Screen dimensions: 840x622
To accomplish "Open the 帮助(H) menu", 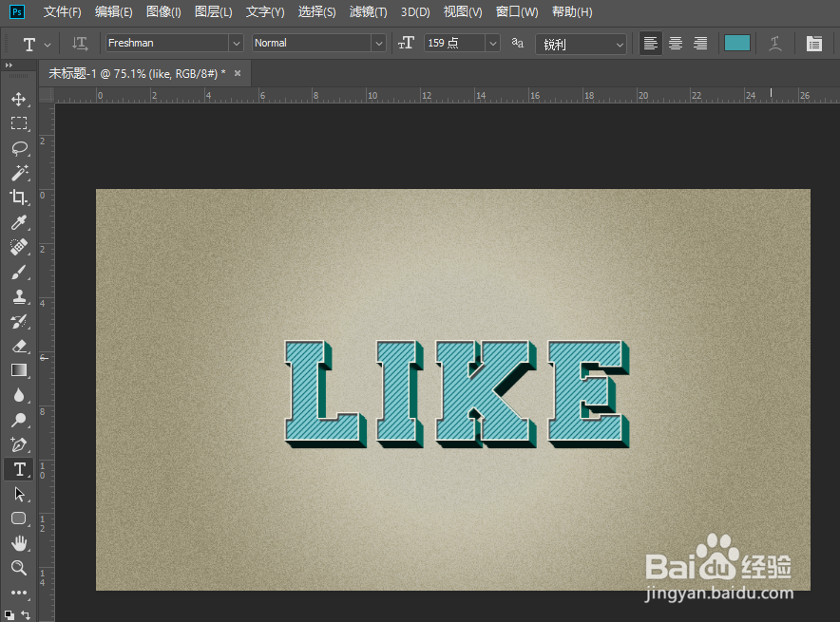I will (x=572, y=11).
